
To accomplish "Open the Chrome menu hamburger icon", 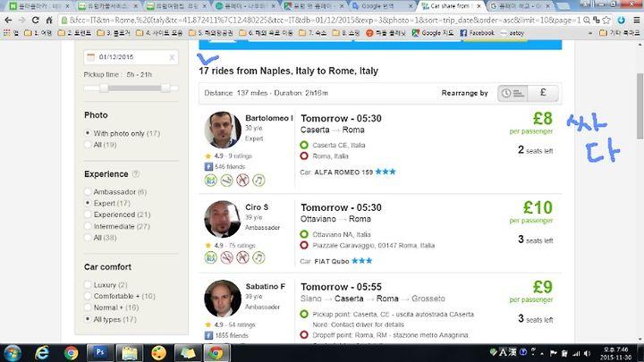I will [x=636, y=20].
